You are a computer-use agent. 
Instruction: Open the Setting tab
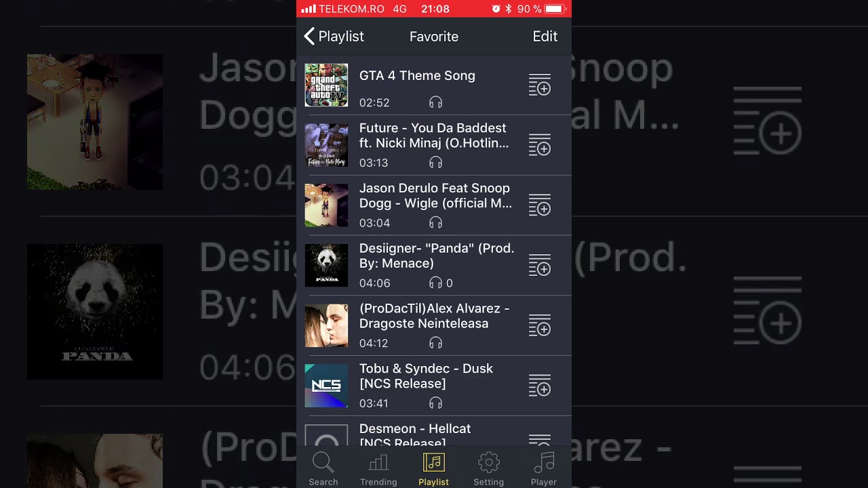pos(489,468)
